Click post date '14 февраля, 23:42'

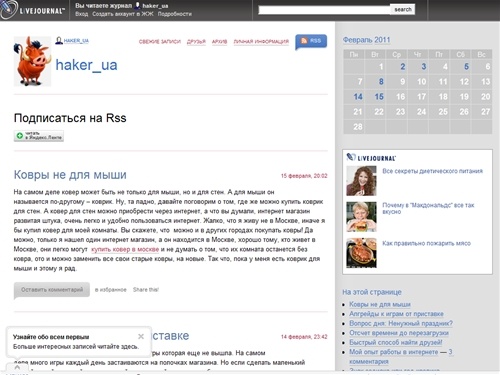point(304,337)
